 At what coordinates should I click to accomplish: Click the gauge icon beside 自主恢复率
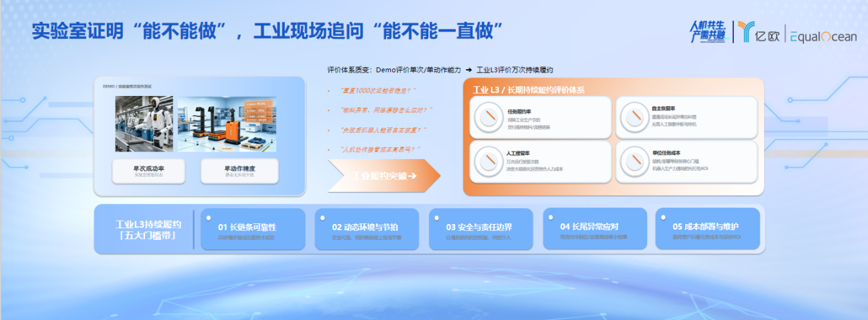click(x=634, y=117)
